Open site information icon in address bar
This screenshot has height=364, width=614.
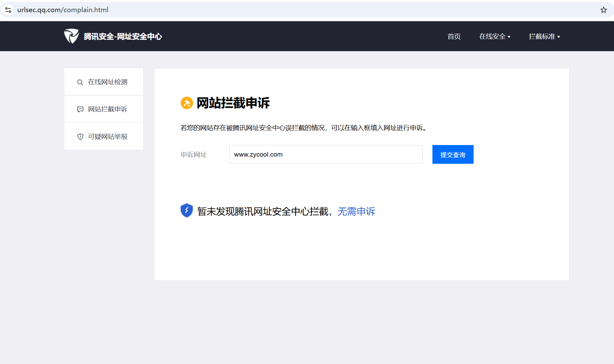pyautogui.click(x=8, y=10)
